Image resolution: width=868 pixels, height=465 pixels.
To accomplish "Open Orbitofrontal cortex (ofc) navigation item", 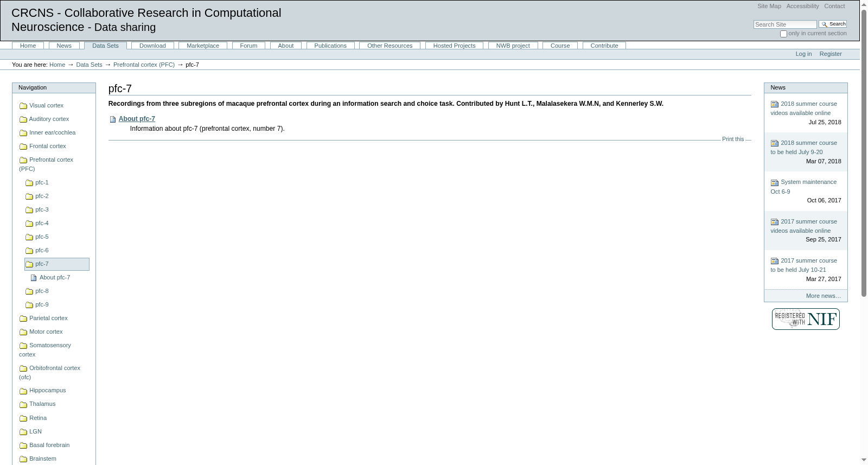I will [x=50, y=372].
